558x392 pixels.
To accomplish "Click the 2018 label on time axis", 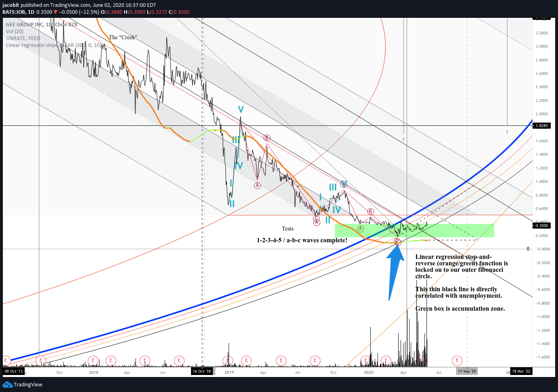I will (93, 372).
